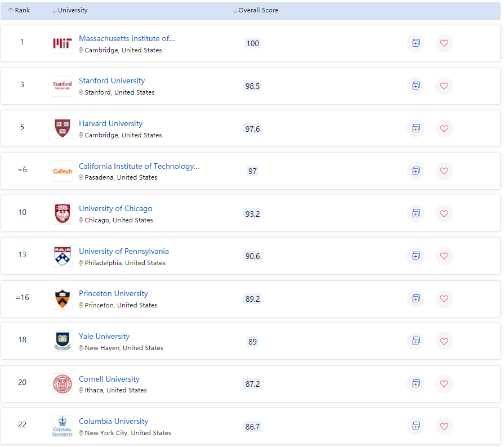
Task: Open the Yale University link
Action: [104, 337]
